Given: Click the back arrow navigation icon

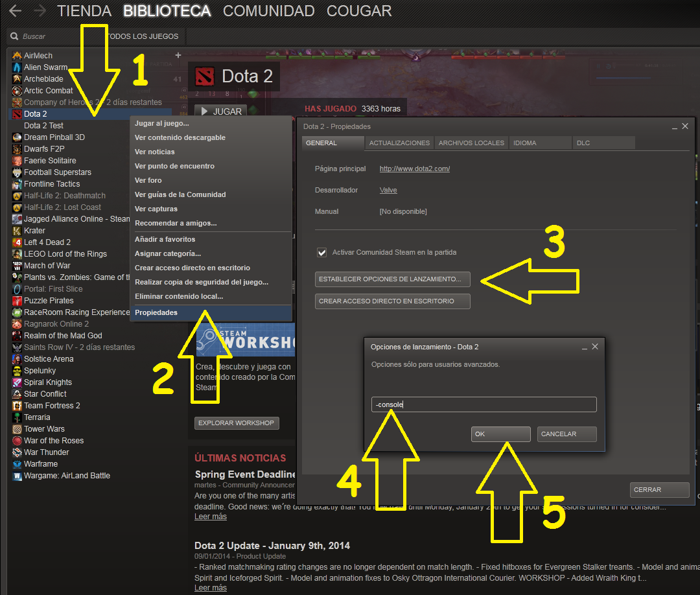Looking at the screenshot, I should click(x=15, y=11).
